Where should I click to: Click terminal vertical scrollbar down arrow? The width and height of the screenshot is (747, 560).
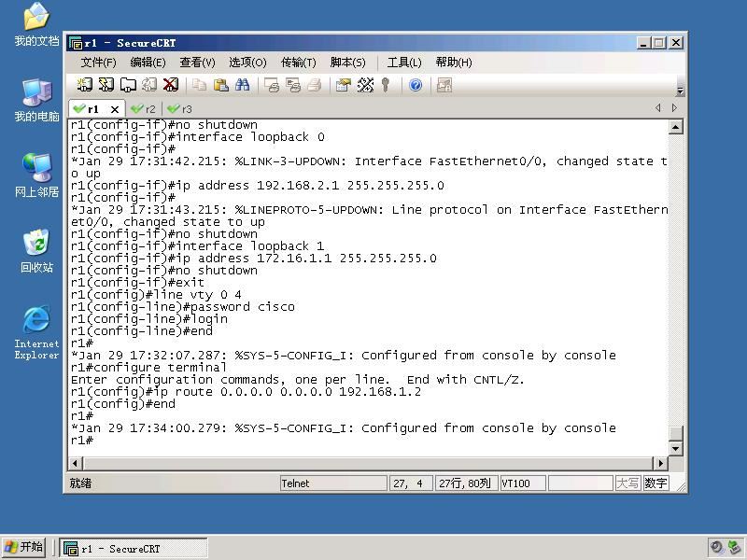675,448
